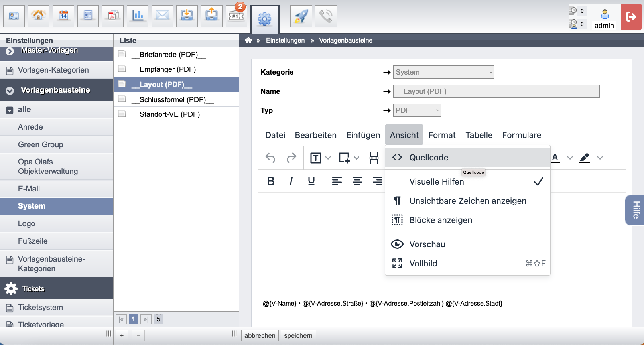Image resolution: width=644 pixels, height=345 pixels.
Task: Open the Hilfe side tab
Action: (x=636, y=210)
